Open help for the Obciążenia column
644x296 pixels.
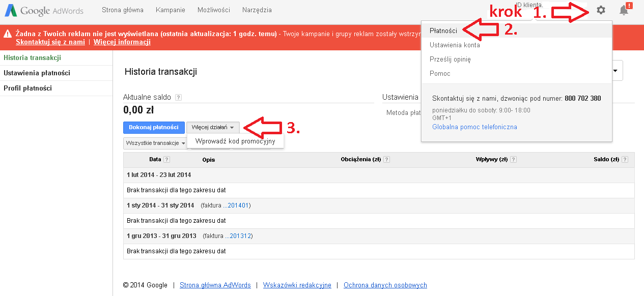point(386,159)
